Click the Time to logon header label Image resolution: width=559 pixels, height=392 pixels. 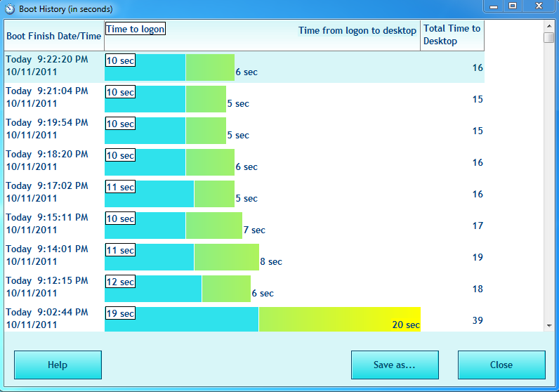(x=136, y=29)
